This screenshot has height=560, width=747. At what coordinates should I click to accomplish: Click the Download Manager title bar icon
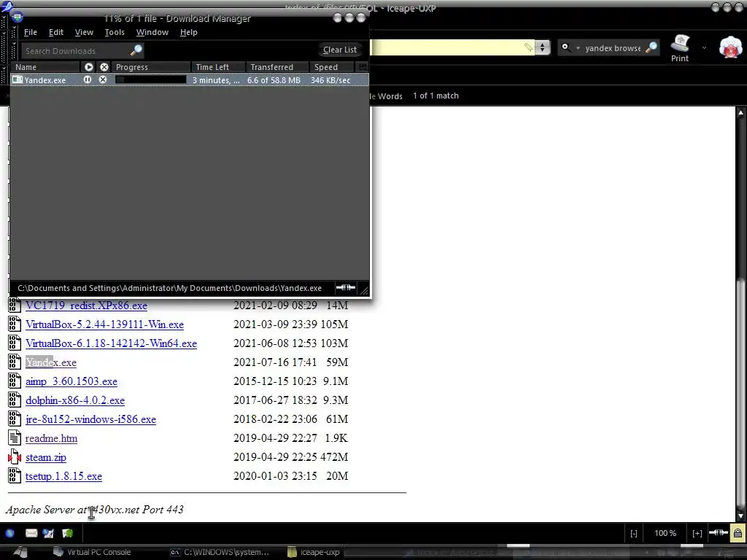(x=18, y=18)
